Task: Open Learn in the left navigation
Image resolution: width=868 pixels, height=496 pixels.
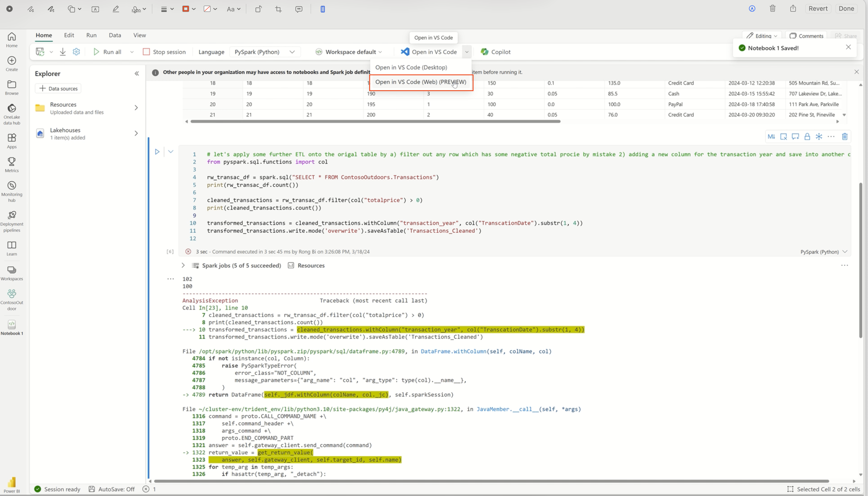Action: pyautogui.click(x=12, y=248)
